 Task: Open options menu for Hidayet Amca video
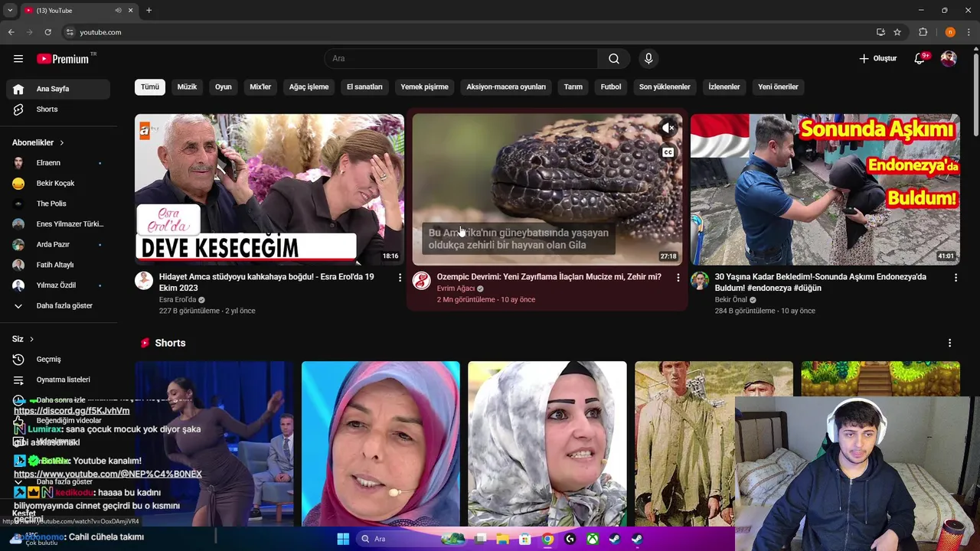coord(400,278)
